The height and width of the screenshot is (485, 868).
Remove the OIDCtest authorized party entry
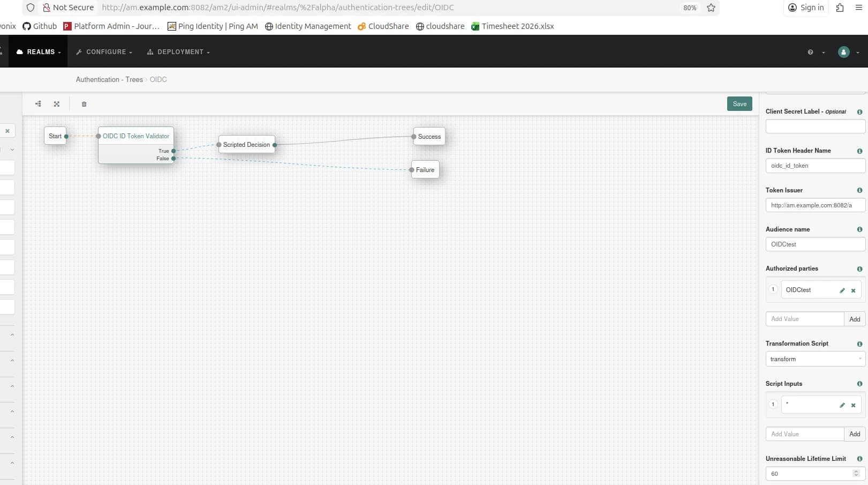854,290
